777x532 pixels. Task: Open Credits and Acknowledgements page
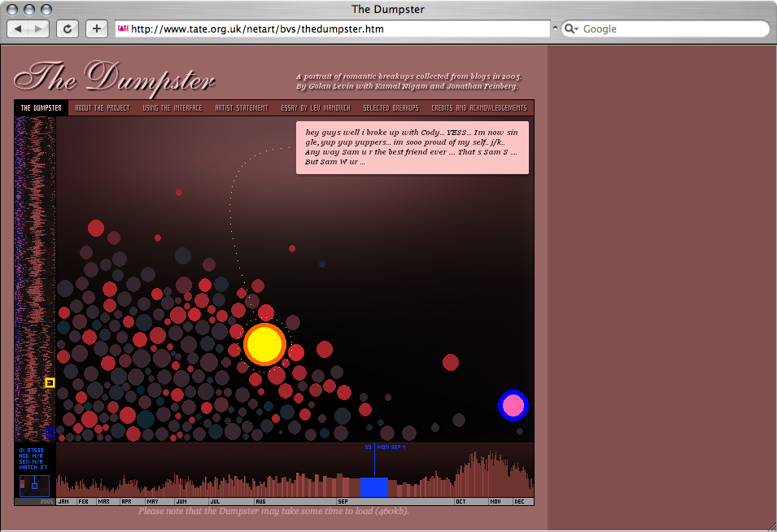click(478, 108)
